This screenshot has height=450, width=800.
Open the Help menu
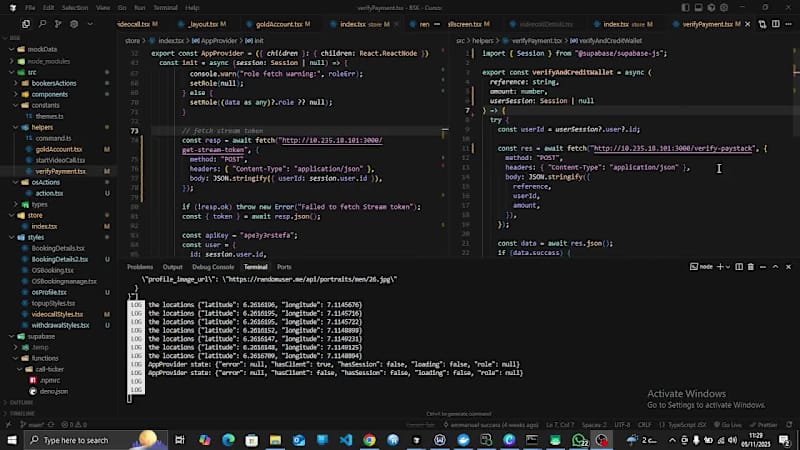192,8
